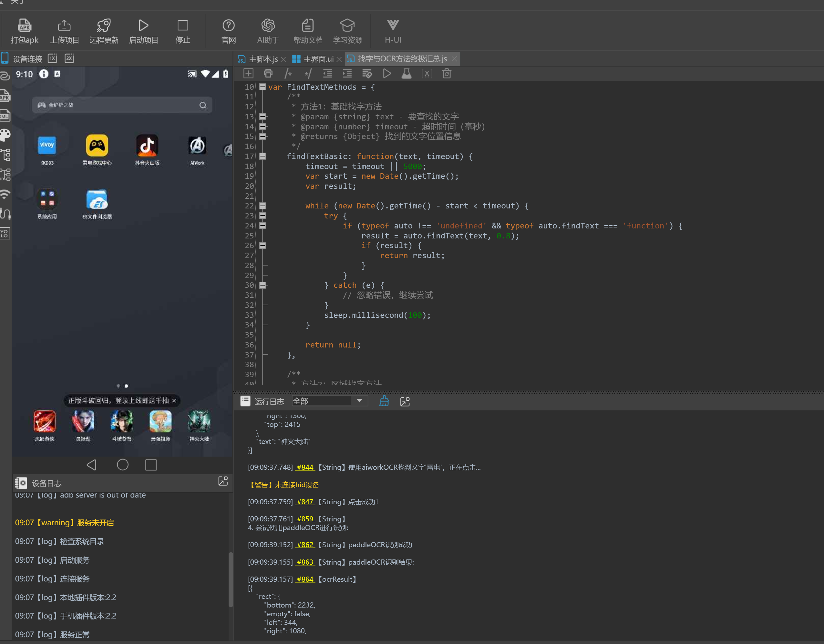The image size is (824, 644).
Task: Click the #844 log line link
Action: pyautogui.click(x=305, y=468)
